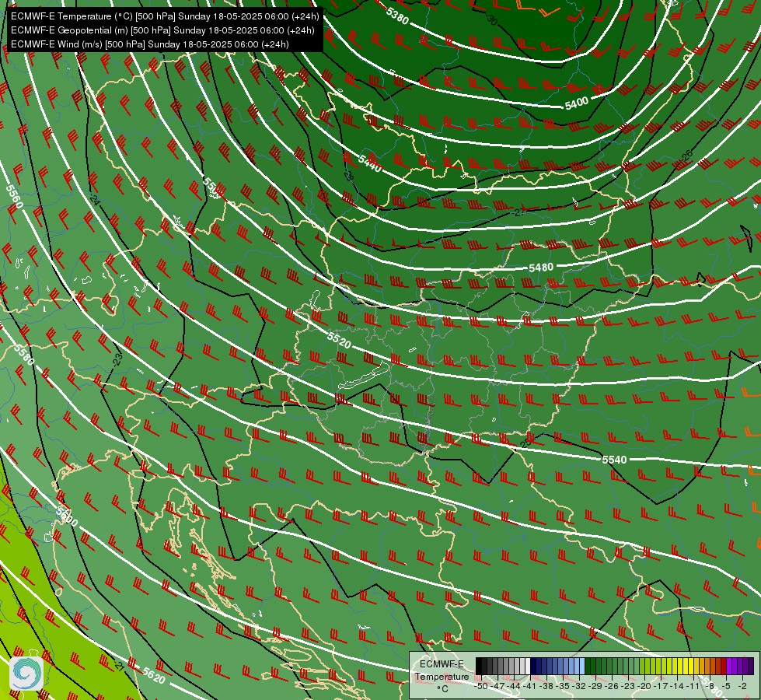Click the -38 tick on the legend scale

click(546, 686)
